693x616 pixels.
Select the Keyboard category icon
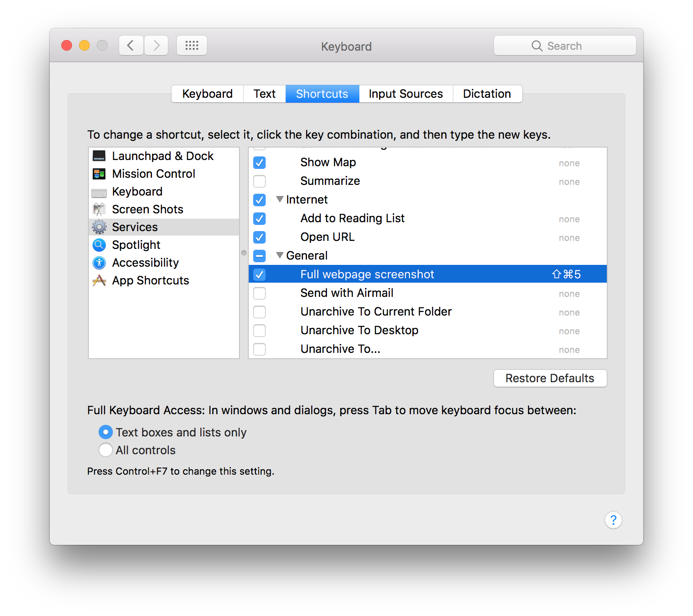(x=99, y=192)
